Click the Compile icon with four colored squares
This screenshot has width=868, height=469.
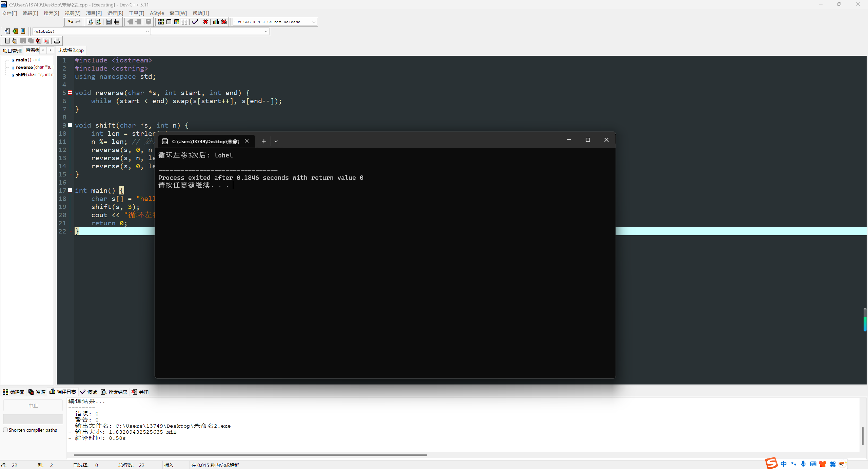click(x=161, y=22)
